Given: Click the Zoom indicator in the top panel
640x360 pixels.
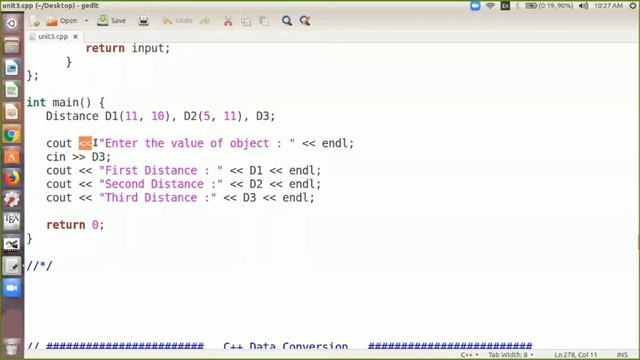Looking at the screenshot, I should (x=475, y=6).
